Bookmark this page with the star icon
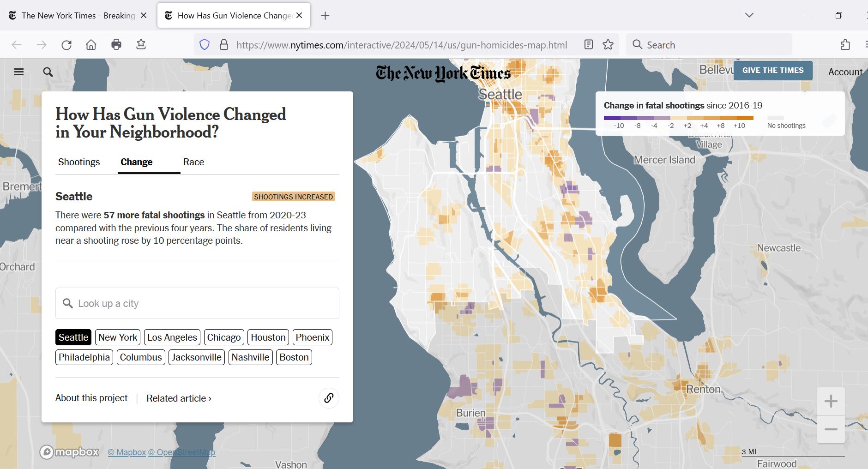This screenshot has width=868, height=469. (608, 45)
